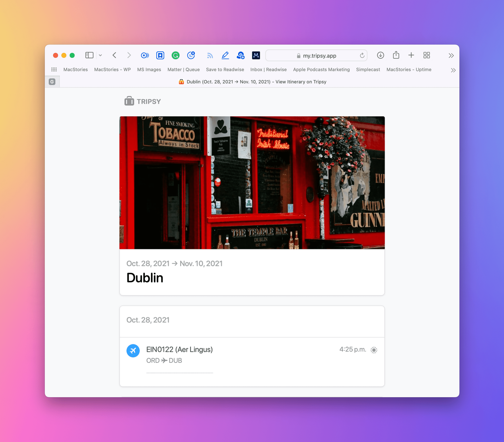Click the Temple Bar trip cover photo
This screenshot has width=504, height=442.
click(x=252, y=183)
